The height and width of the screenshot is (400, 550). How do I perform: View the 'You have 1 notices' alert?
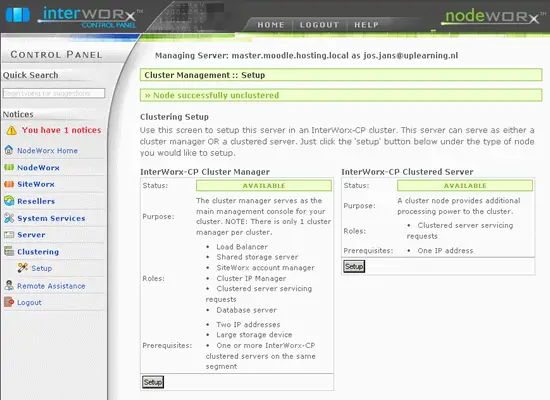point(61,130)
